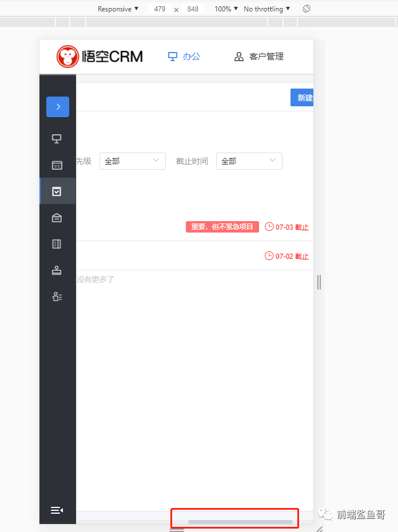This screenshot has width=398, height=532.
Task: Open the Responsive device mode dropdown
Action: [x=118, y=9]
